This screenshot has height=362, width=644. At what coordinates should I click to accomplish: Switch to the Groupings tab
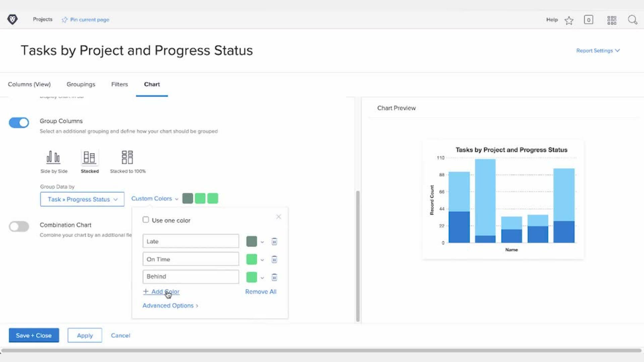[x=81, y=84]
